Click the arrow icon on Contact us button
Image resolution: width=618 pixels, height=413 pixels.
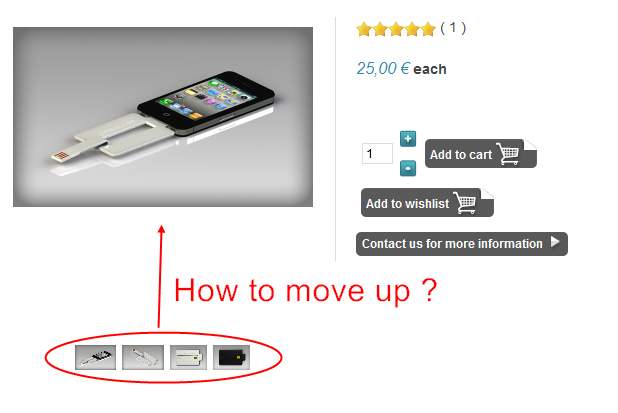pos(555,242)
